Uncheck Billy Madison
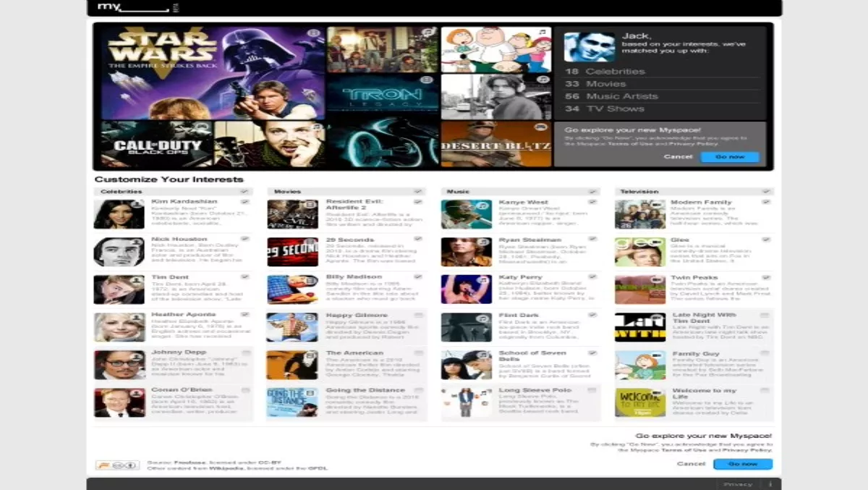Viewport: 868px width, 490px height. tap(419, 277)
